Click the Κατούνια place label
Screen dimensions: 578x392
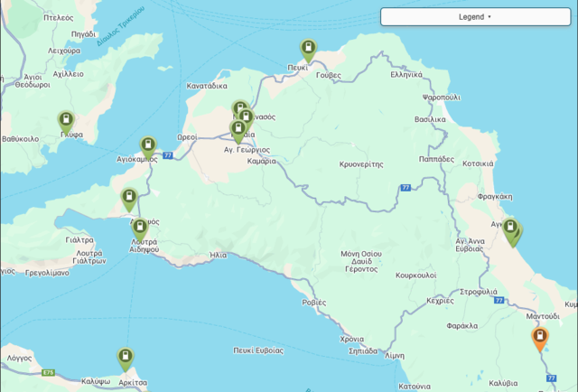pos(415,387)
